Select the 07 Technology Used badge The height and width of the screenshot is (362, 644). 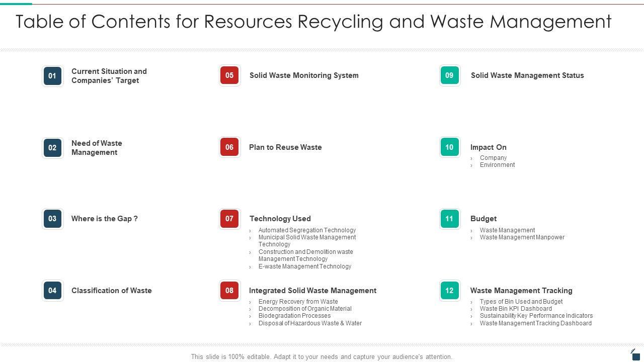[229, 219]
